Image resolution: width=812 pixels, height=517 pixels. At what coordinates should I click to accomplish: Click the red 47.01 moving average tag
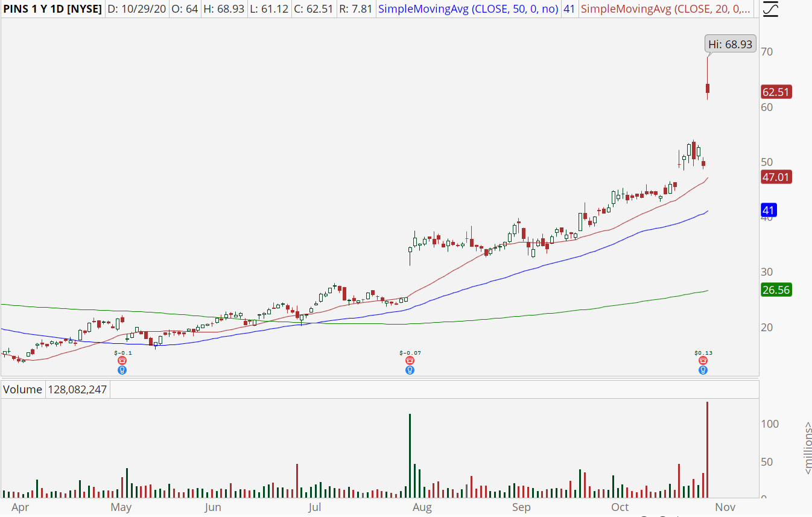(x=776, y=177)
